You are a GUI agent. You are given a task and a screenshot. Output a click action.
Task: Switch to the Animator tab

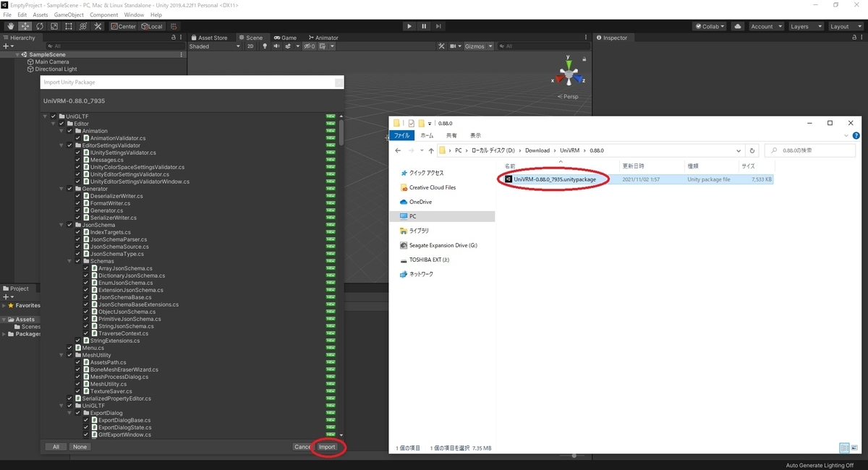coord(323,38)
